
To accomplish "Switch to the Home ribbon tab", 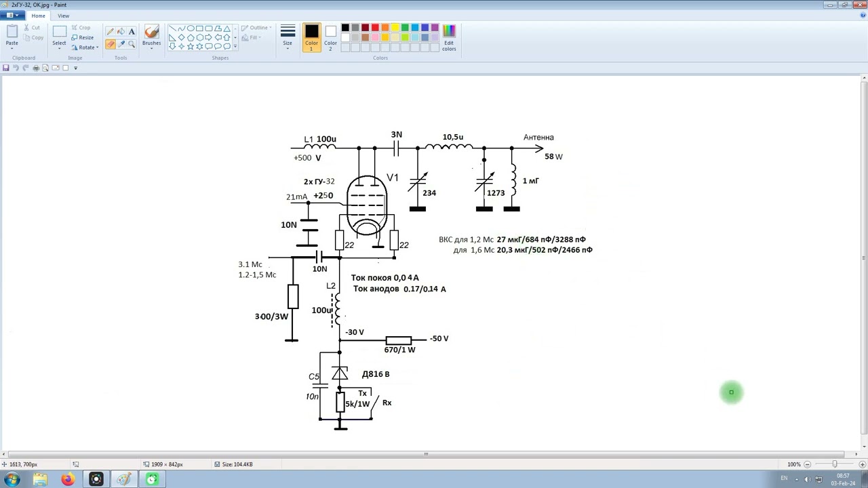I will (38, 16).
